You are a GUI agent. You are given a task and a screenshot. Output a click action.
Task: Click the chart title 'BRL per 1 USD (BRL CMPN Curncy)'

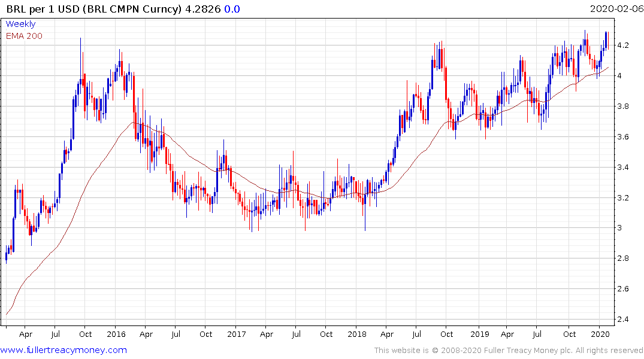point(93,9)
